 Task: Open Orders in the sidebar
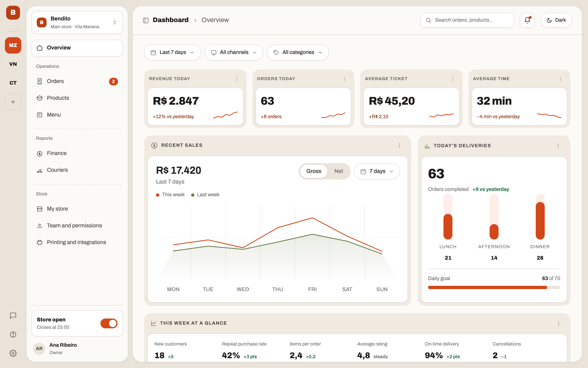point(77,81)
